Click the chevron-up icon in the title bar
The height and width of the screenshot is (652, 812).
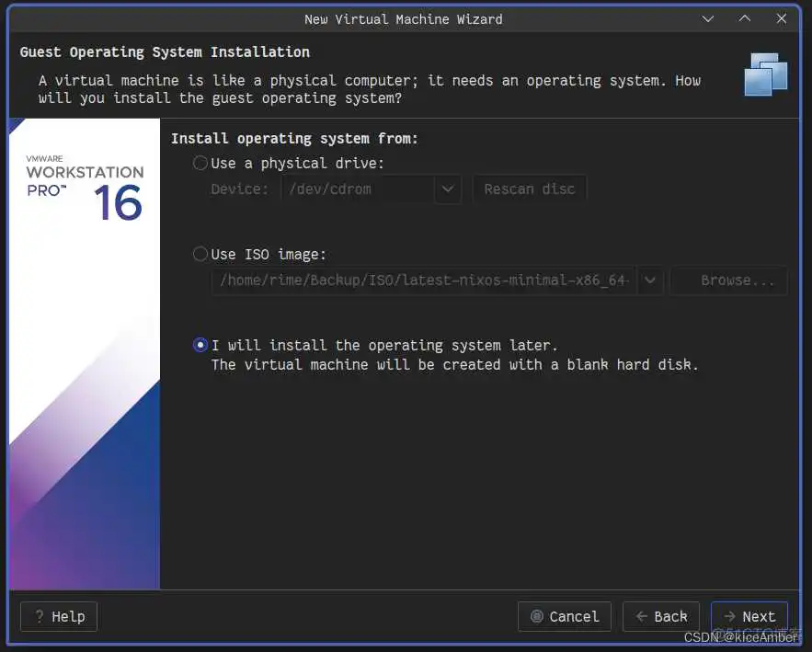(745, 18)
